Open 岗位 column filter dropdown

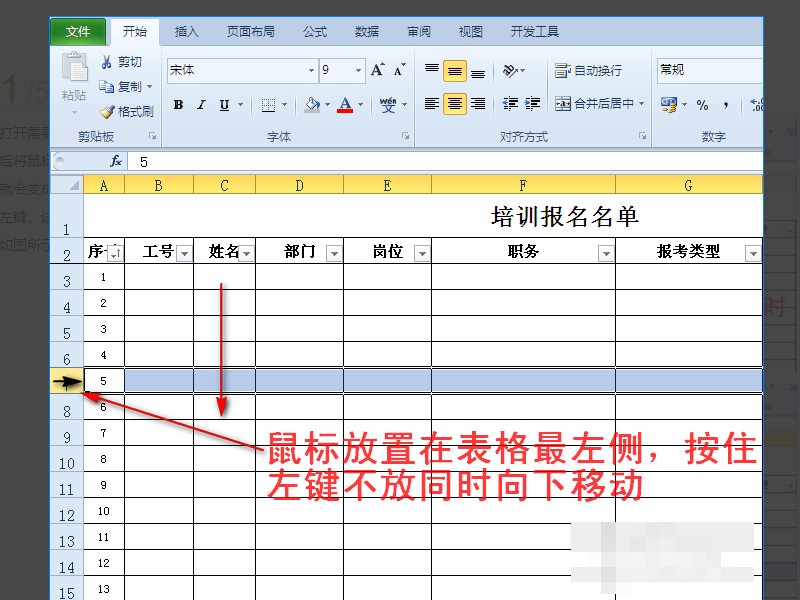[422, 253]
